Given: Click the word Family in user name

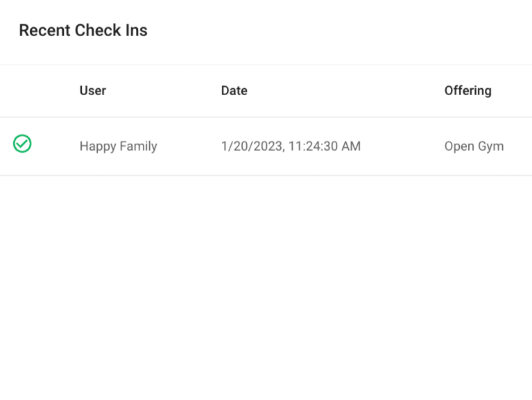Looking at the screenshot, I should 139,147.
